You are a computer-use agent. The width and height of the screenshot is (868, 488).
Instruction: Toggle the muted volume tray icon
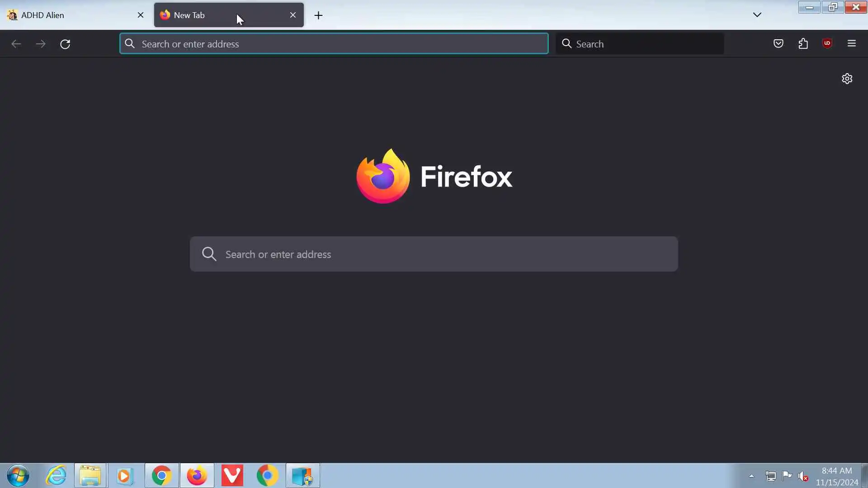pos(803,476)
